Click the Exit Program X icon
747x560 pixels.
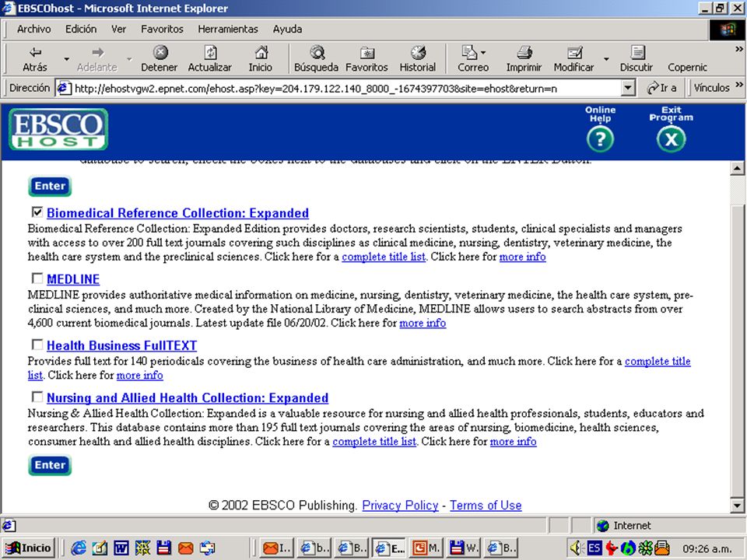(x=671, y=138)
